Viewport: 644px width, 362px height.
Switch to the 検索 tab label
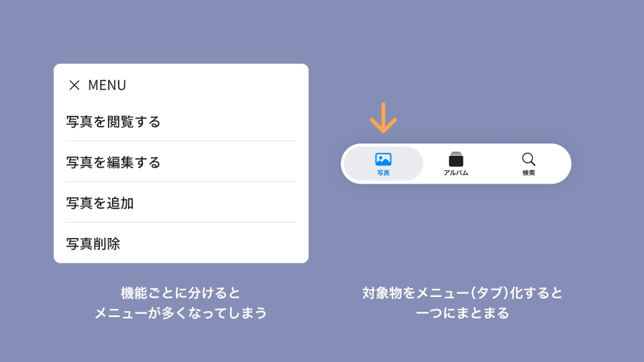point(529,173)
